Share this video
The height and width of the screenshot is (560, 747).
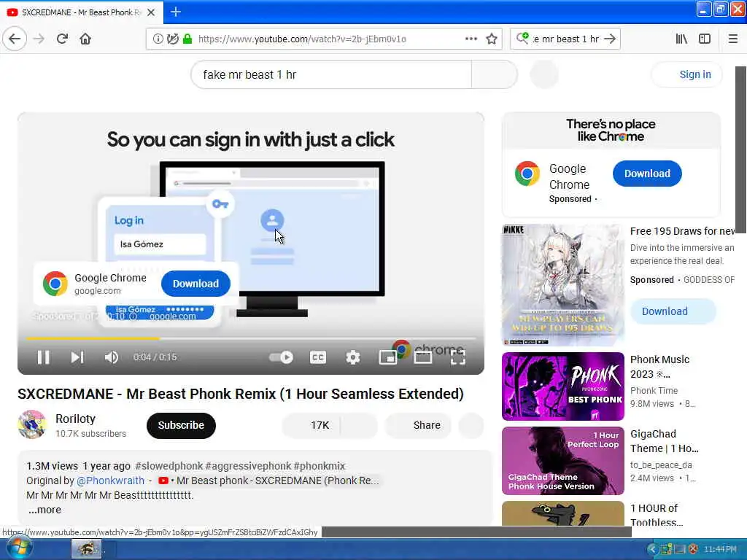point(418,425)
